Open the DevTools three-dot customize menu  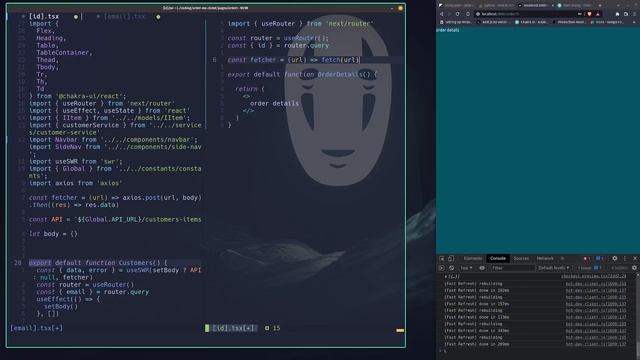pyautogui.click(x=624, y=258)
